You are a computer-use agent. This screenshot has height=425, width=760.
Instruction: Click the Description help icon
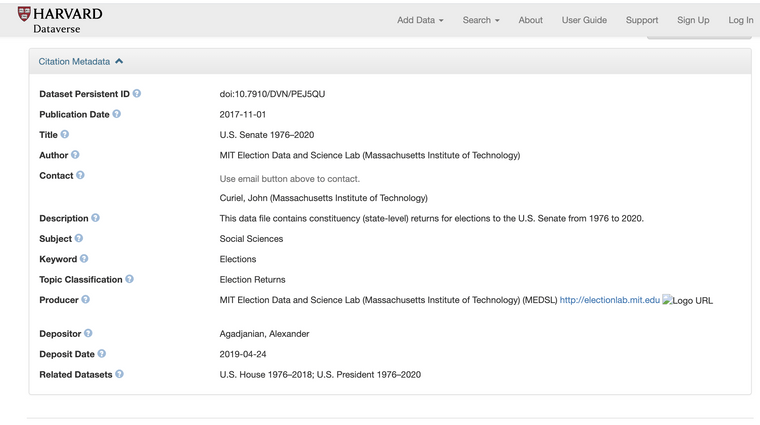click(x=95, y=218)
